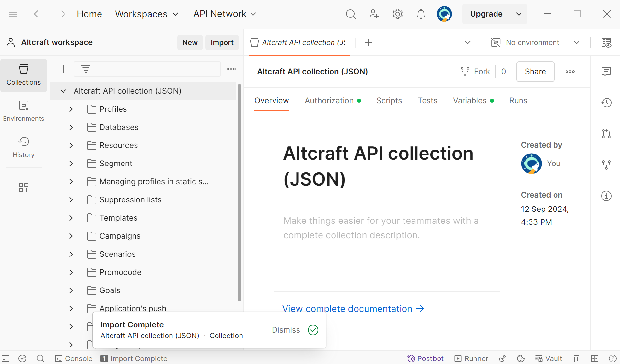Expand the Profiles folder
The image size is (620, 364).
coord(71,109)
